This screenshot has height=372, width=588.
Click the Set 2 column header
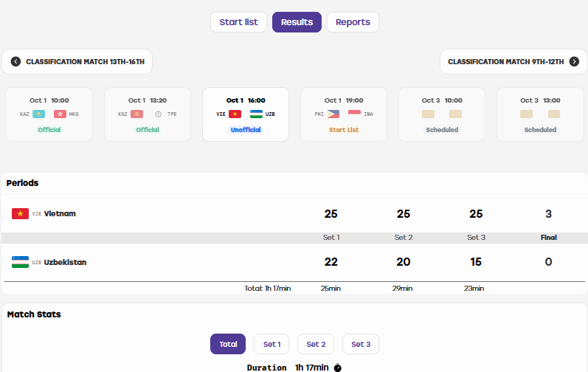[404, 238]
